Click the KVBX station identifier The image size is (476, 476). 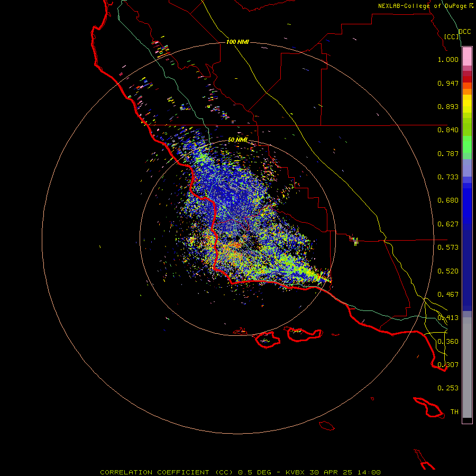(295, 472)
